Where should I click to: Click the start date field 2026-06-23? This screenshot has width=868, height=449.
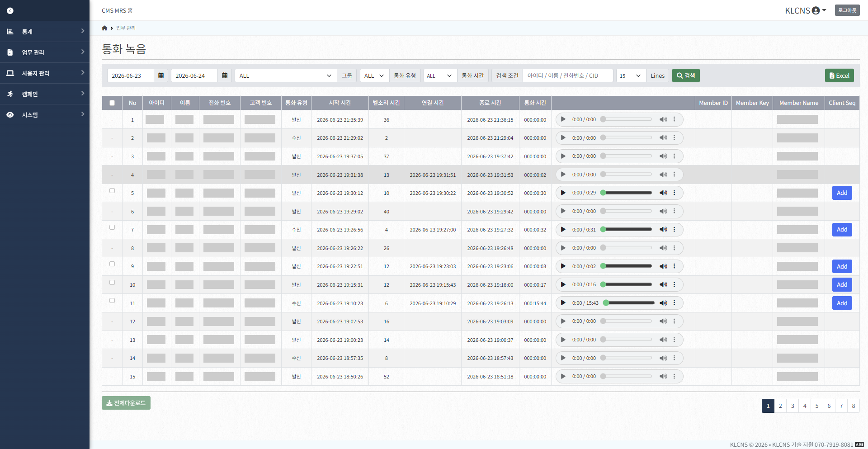tap(131, 76)
